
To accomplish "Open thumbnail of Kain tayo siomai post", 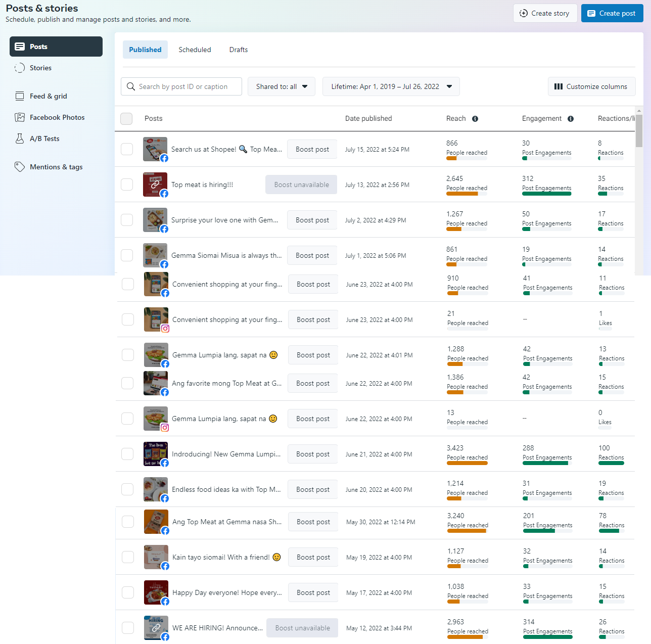I will point(156,557).
